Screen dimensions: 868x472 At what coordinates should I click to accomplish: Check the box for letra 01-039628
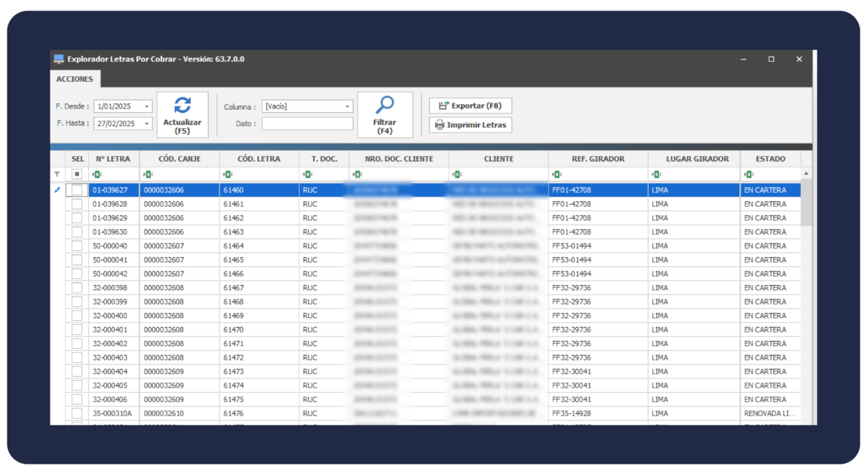click(77, 204)
